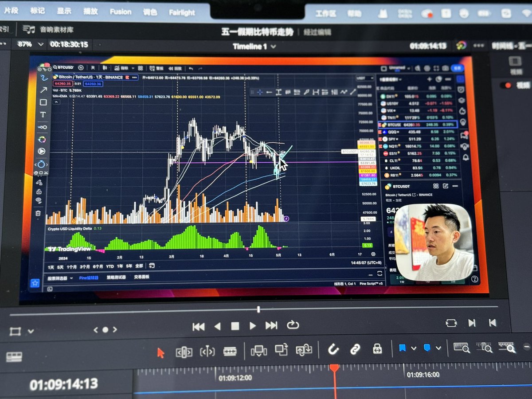Click the viewer timecode 01:09:14:13 at top right
The width and height of the screenshot is (532, 399).
428,46
